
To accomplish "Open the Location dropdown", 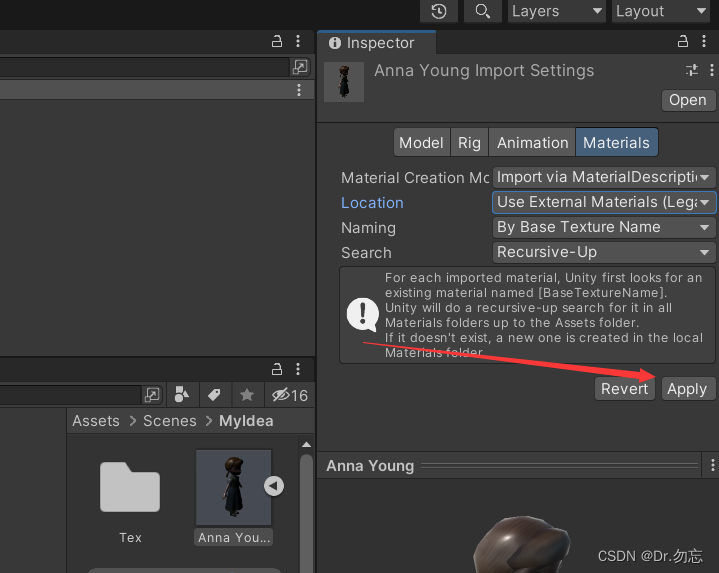I will point(604,202).
